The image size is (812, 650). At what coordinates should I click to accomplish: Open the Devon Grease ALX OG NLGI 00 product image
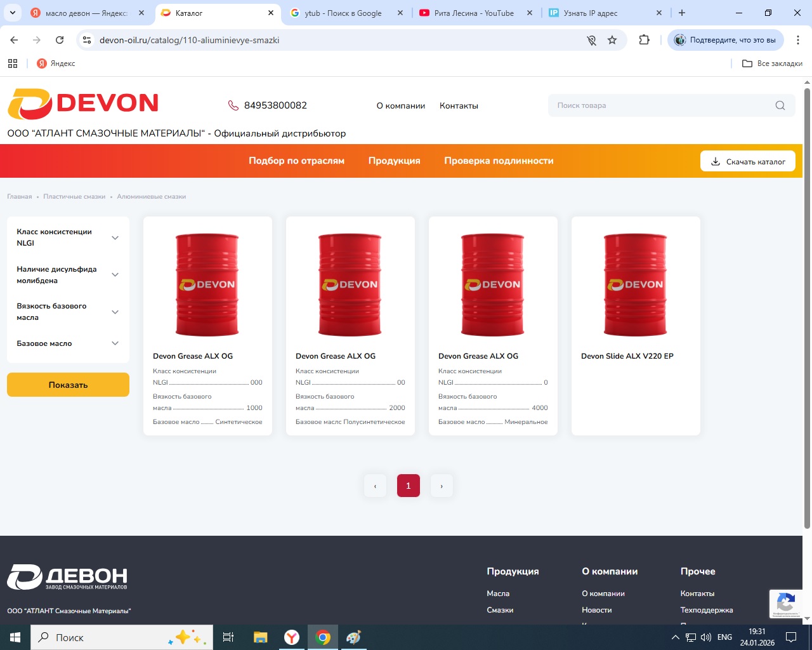[x=350, y=284]
